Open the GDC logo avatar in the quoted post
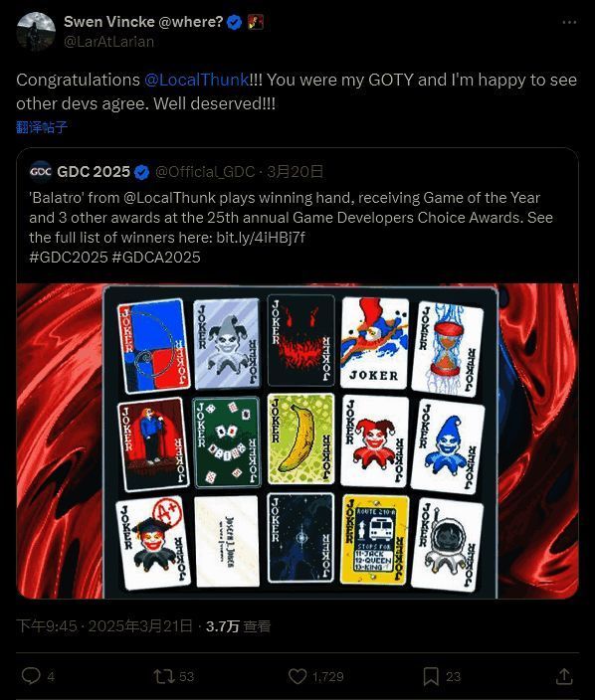Image resolution: width=595 pixels, height=700 pixels. pyautogui.click(x=40, y=171)
